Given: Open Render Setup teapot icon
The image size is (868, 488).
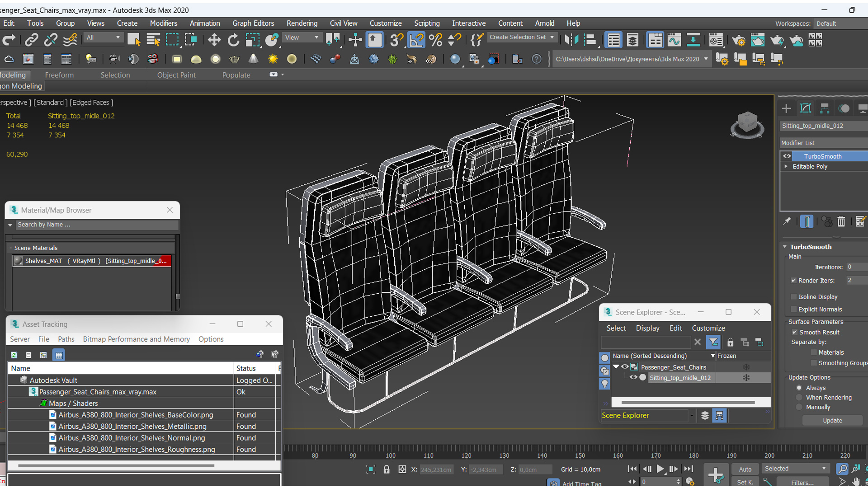Looking at the screenshot, I should coord(739,40).
